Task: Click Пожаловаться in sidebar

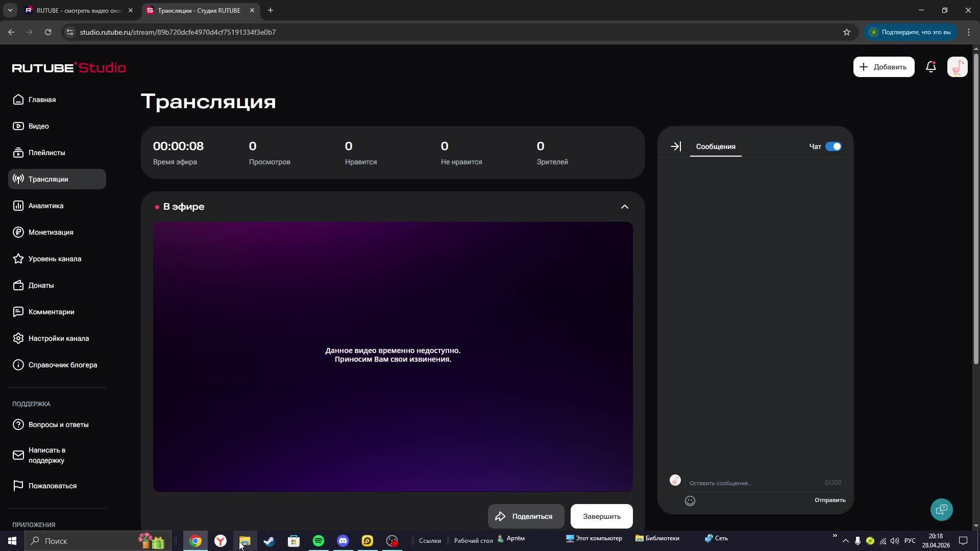Action: point(57,486)
